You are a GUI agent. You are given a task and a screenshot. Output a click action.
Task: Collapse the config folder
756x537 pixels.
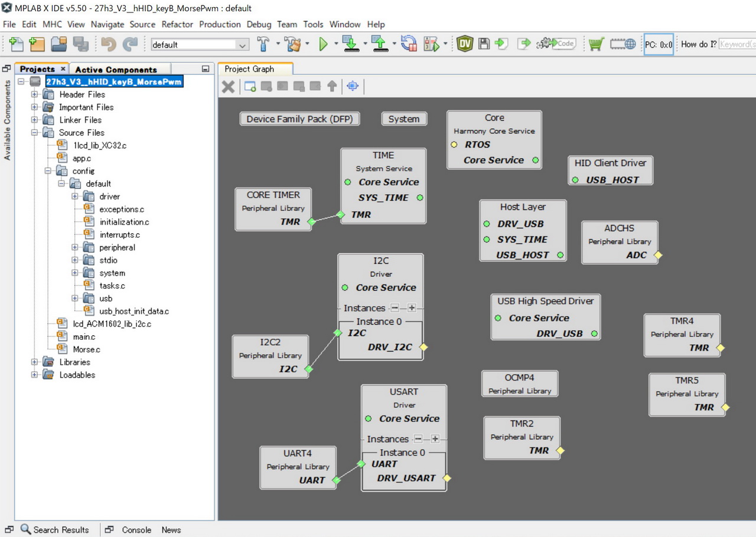48,171
